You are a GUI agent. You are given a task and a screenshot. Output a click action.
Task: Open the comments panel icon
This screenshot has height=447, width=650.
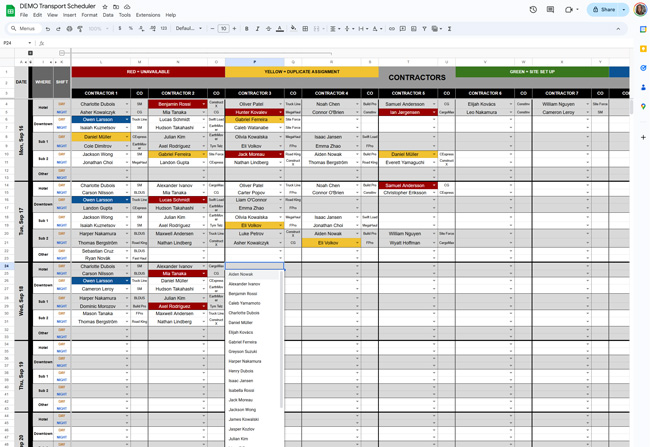pyautogui.click(x=551, y=10)
